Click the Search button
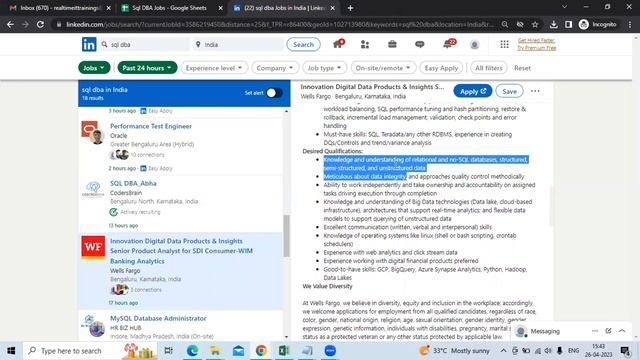640x360 pixels. (x=303, y=44)
